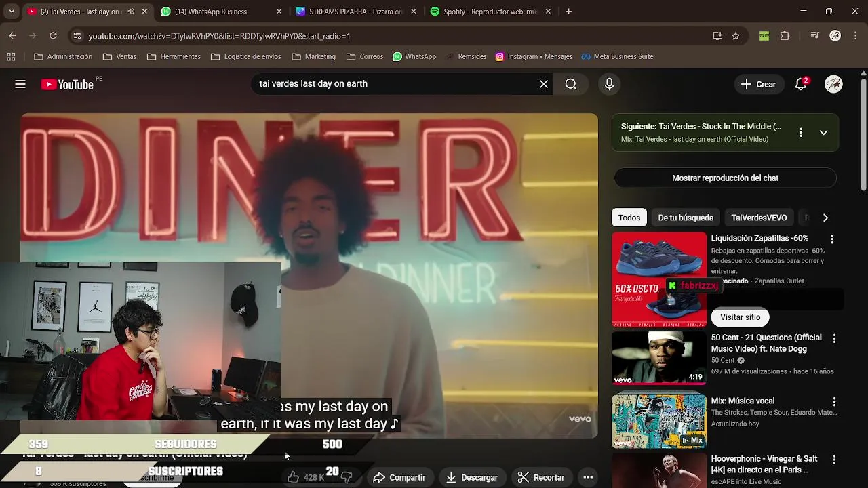Open the Herramientas bookmarks folder
The height and width of the screenshot is (488, 868).
pyautogui.click(x=174, y=56)
